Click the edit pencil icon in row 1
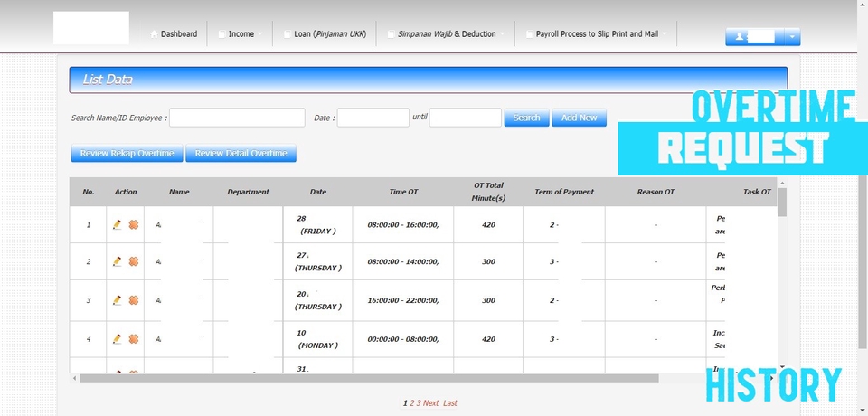This screenshot has height=416, width=868. 117,224
